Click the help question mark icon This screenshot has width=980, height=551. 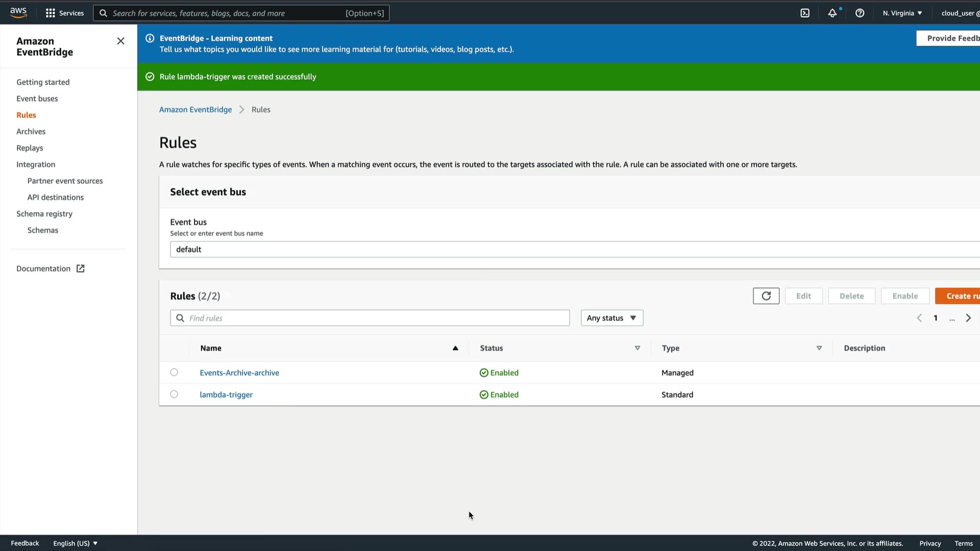[860, 13]
